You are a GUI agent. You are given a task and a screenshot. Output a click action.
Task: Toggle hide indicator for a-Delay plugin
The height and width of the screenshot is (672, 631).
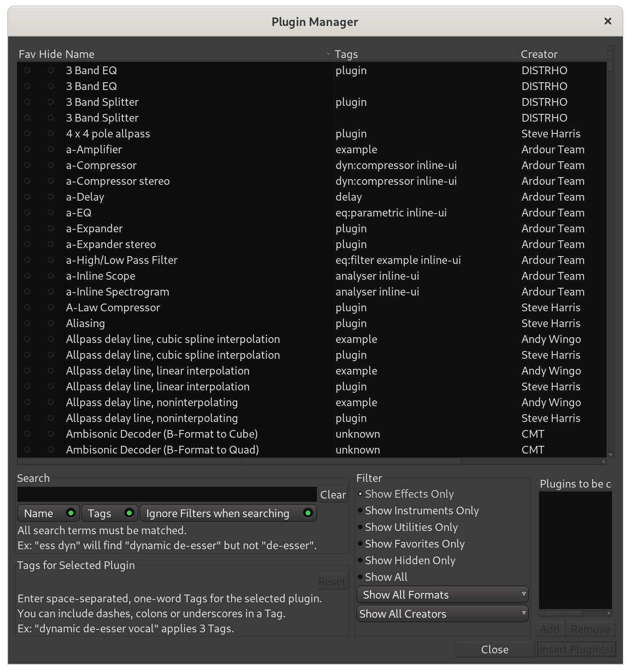pyautogui.click(x=51, y=197)
